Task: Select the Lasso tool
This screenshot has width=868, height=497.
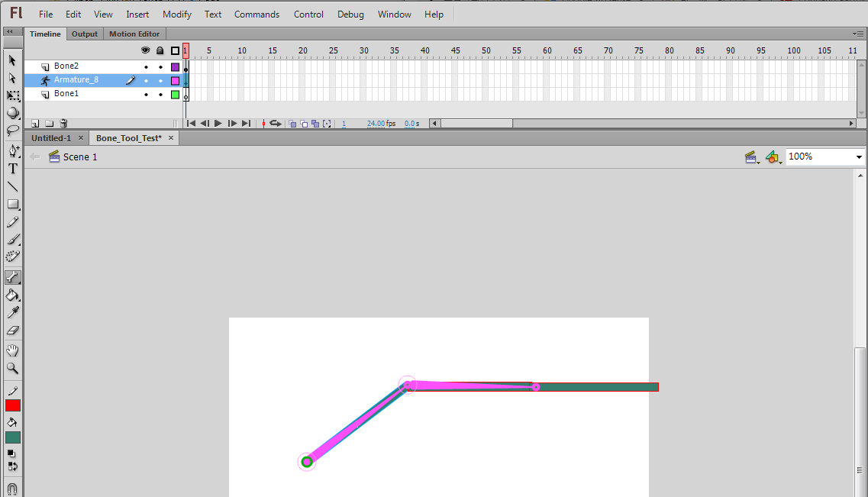Action: tap(13, 131)
